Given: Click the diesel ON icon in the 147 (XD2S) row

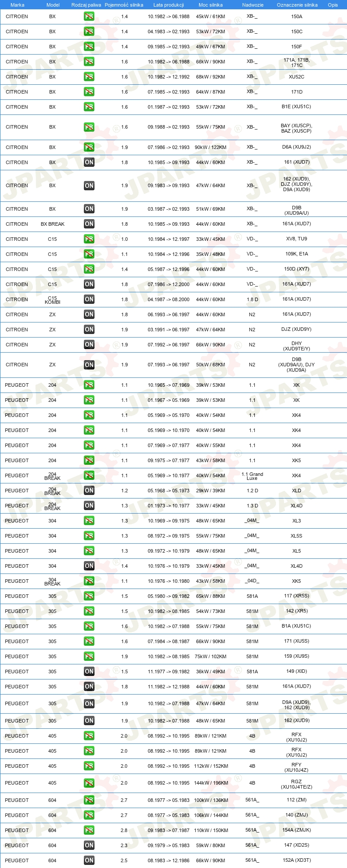Looking at the screenshot, I should [x=89, y=845].
